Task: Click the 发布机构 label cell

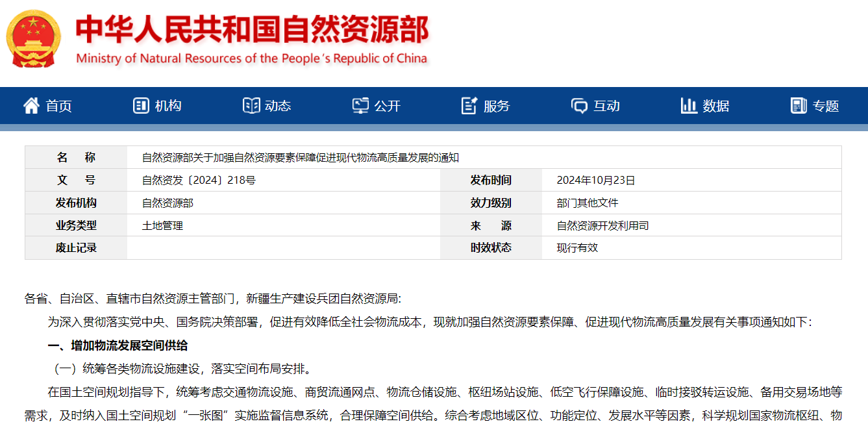Action: 76,203
